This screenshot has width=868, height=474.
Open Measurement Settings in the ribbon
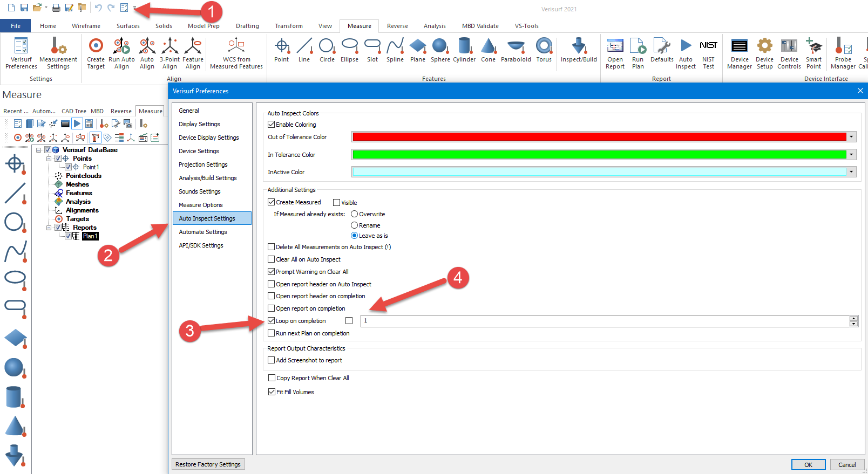point(58,53)
